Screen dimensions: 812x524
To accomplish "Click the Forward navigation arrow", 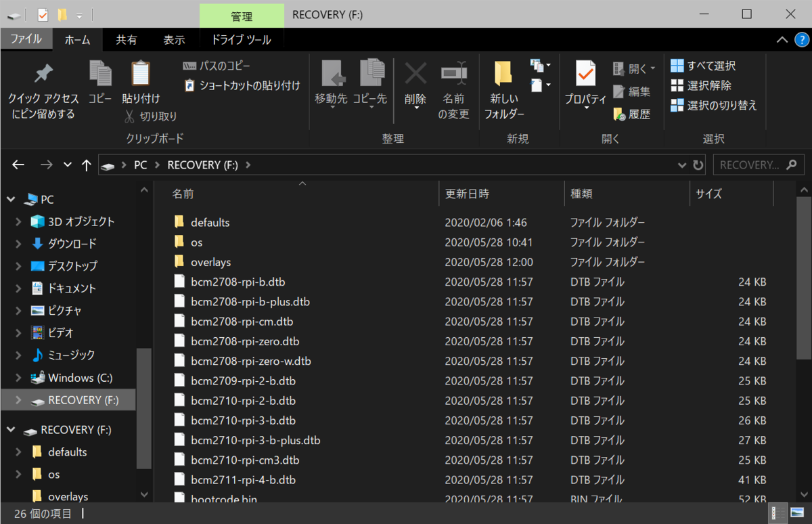I will tap(46, 165).
